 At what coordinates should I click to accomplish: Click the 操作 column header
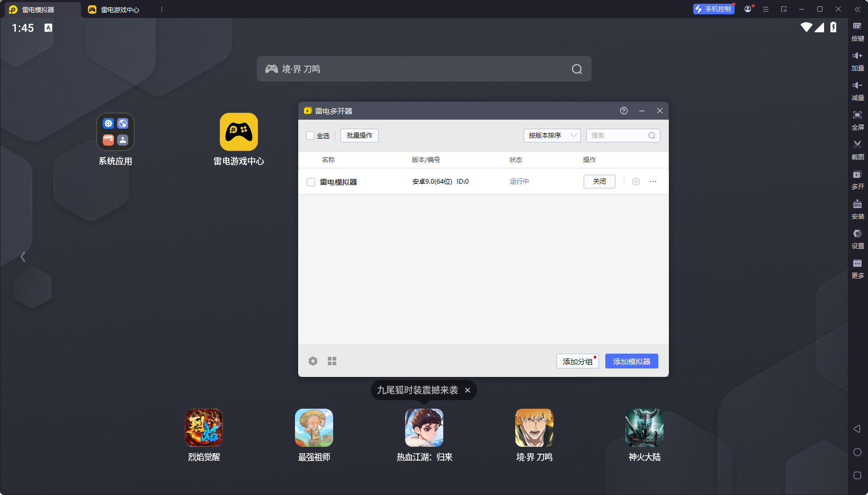(x=589, y=160)
